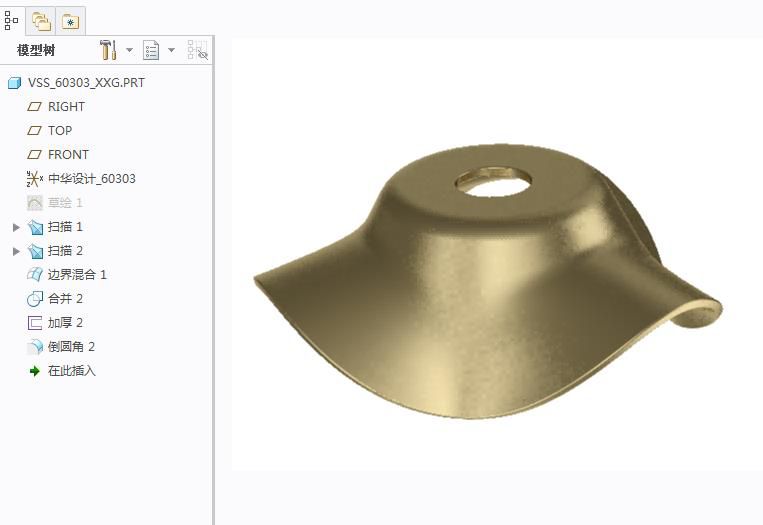
Task: Select the 边界混合 1 feature icon
Action: (x=35, y=274)
